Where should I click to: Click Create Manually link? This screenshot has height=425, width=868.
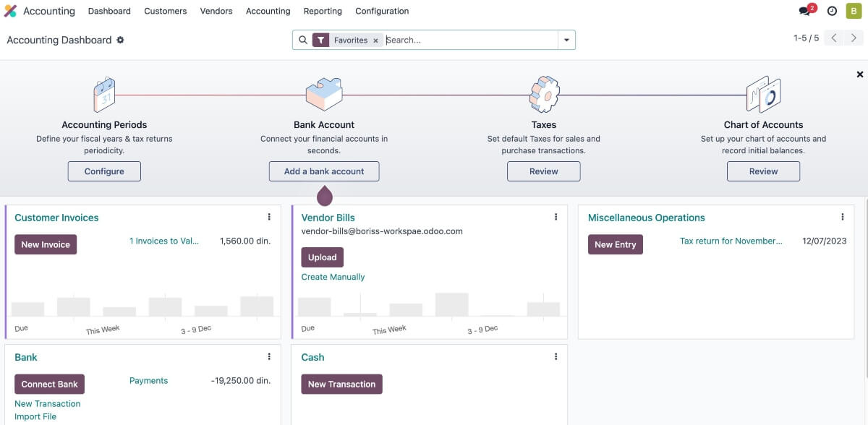click(333, 277)
